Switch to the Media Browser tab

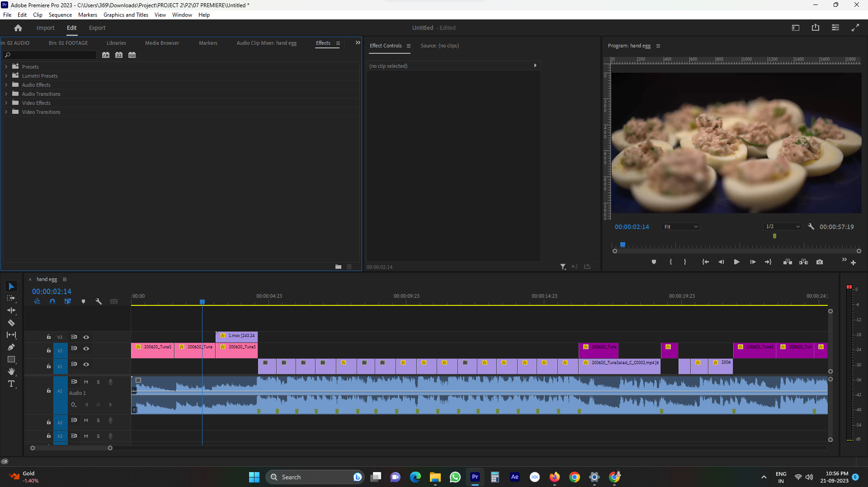pos(162,43)
